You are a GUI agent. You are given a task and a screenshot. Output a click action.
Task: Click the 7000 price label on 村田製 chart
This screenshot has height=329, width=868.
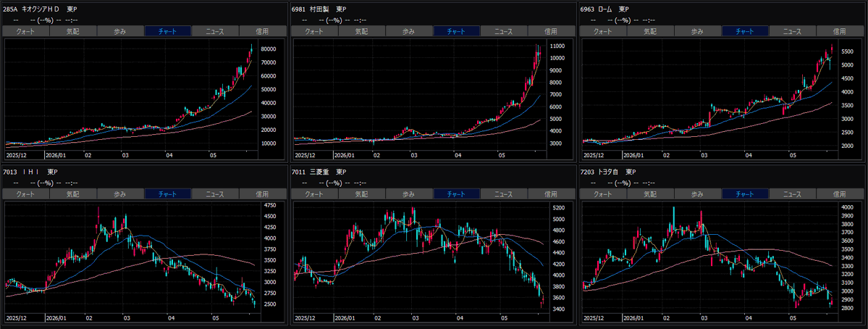click(556, 94)
